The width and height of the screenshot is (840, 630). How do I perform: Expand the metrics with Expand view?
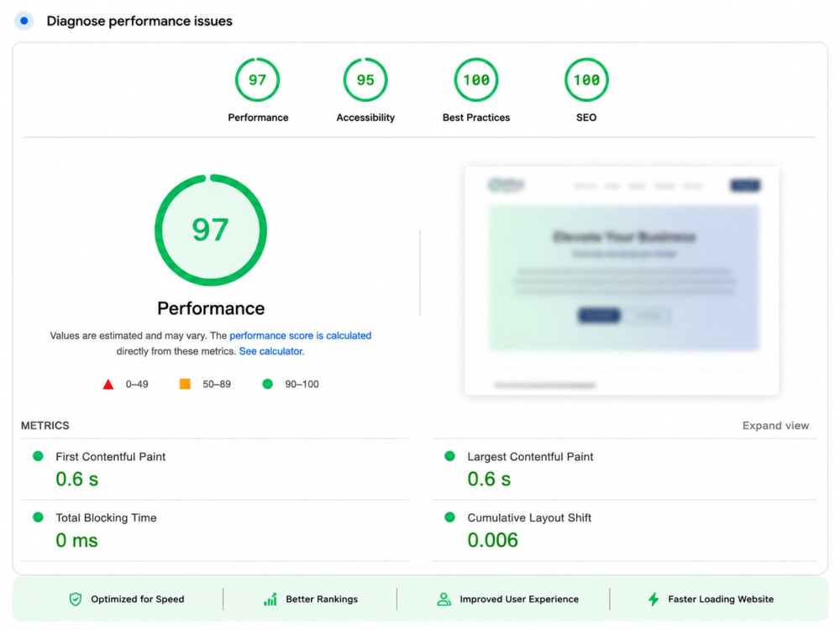click(775, 425)
